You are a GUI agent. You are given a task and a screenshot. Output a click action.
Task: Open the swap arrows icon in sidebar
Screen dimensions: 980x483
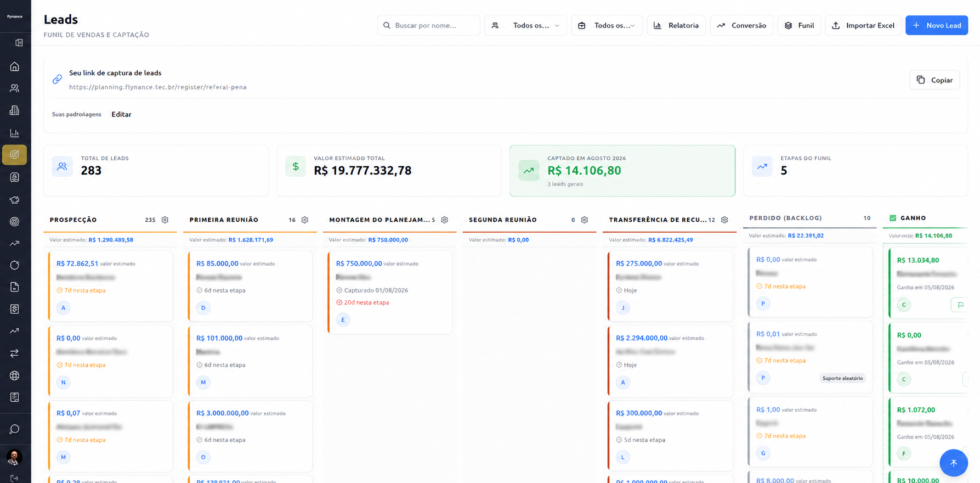click(x=15, y=353)
